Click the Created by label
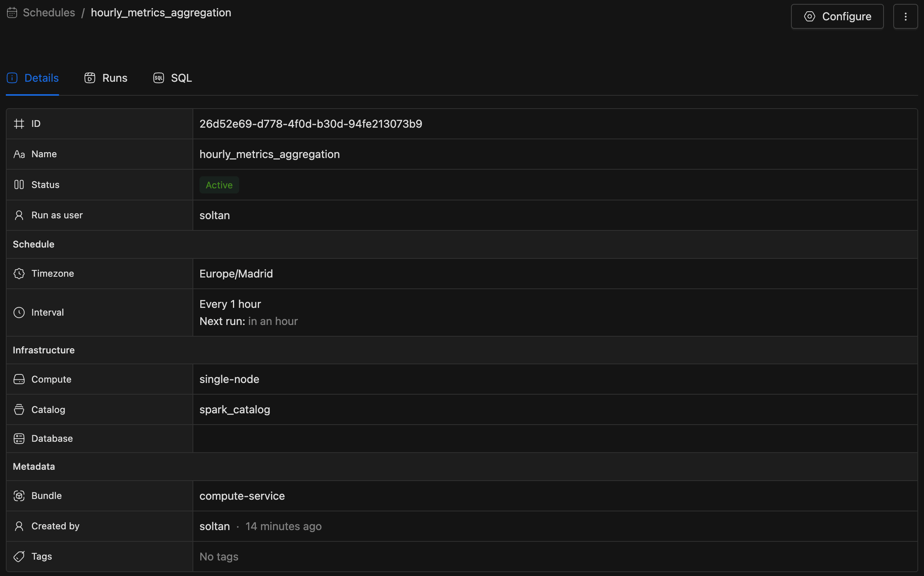The width and height of the screenshot is (924, 576). click(55, 526)
